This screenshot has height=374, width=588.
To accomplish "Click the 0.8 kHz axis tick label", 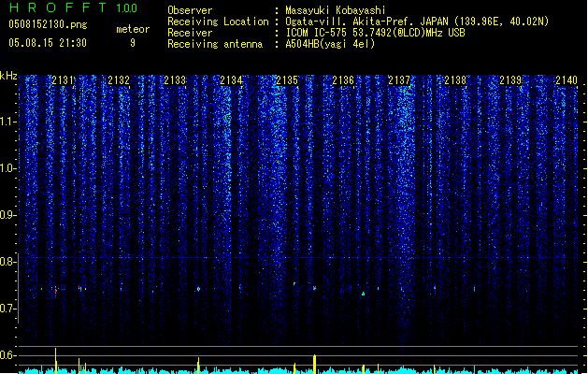I will click(x=7, y=262).
